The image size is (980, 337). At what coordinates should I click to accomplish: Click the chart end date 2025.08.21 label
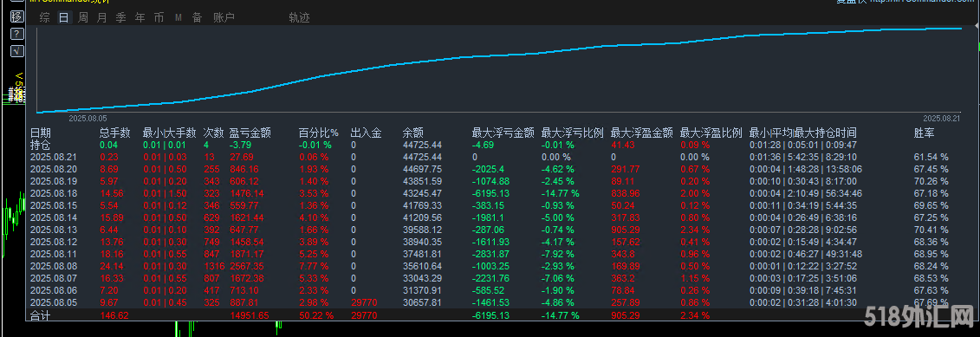(x=942, y=118)
